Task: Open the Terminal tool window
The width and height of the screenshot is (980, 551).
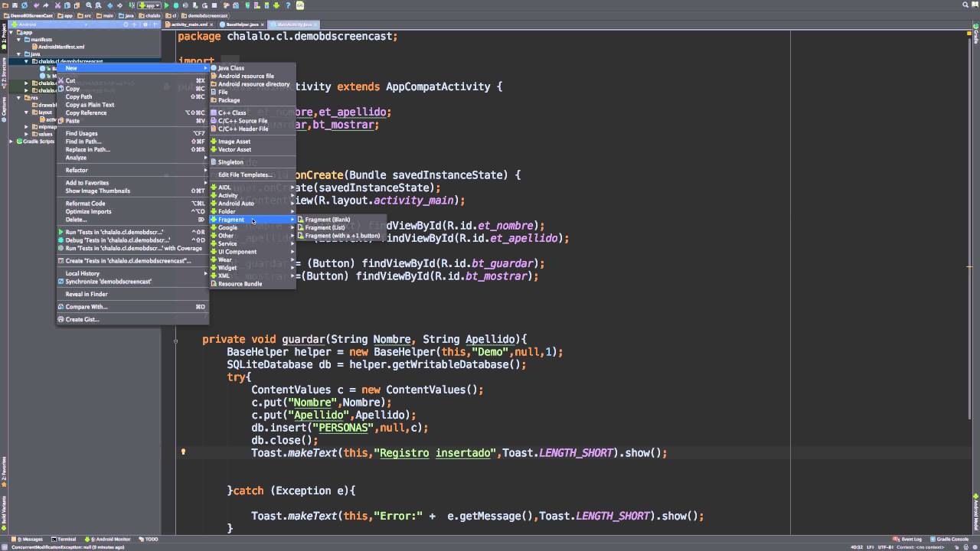Action: [x=64, y=539]
